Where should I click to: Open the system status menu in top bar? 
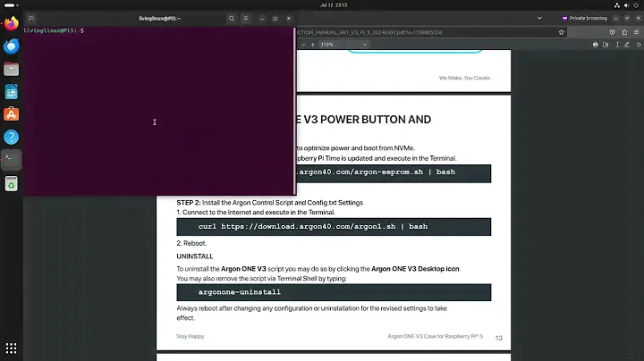pos(620,5)
